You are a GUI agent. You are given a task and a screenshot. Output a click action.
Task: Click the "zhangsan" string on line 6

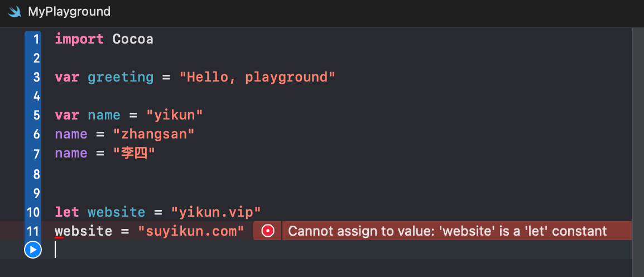pos(153,134)
